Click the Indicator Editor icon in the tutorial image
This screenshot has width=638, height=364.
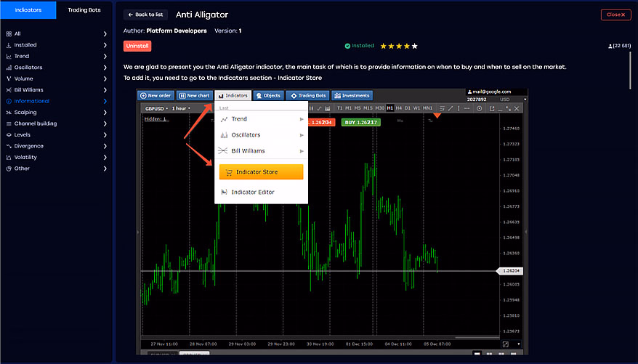tap(224, 192)
